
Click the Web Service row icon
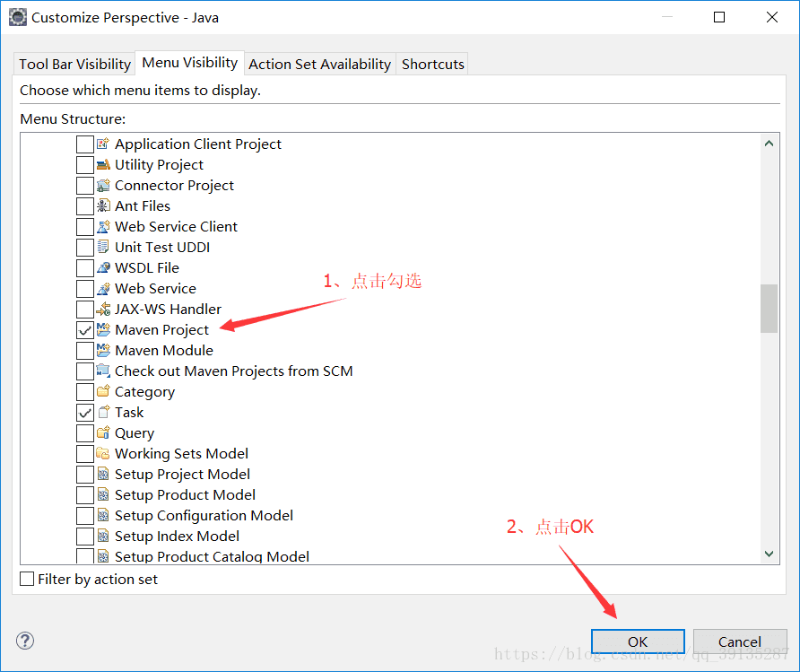(x=103, y=288)
